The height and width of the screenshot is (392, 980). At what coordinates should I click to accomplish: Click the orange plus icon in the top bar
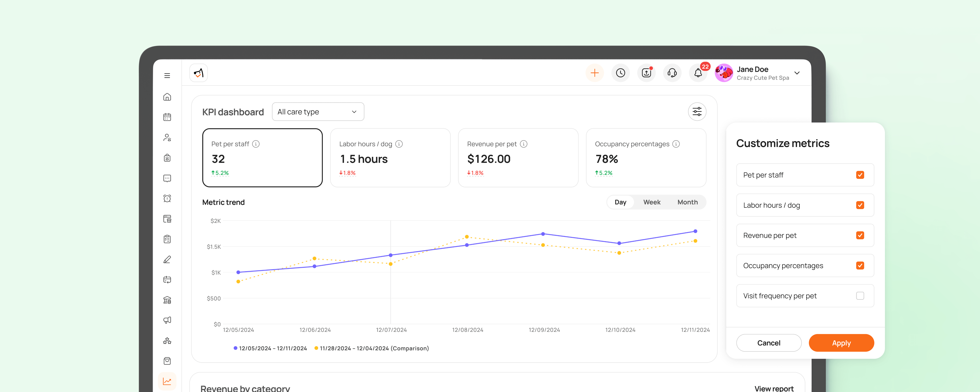(x=595, y=73)
